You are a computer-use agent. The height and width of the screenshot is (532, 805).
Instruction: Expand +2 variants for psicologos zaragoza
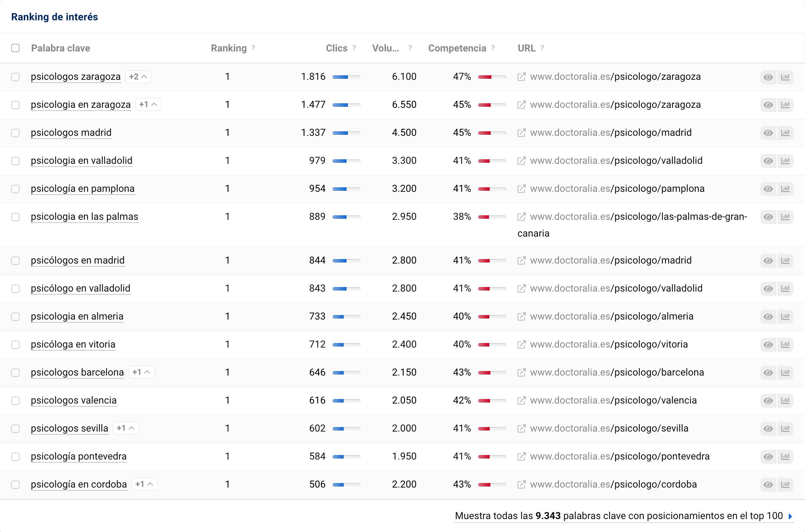[138, 77]
